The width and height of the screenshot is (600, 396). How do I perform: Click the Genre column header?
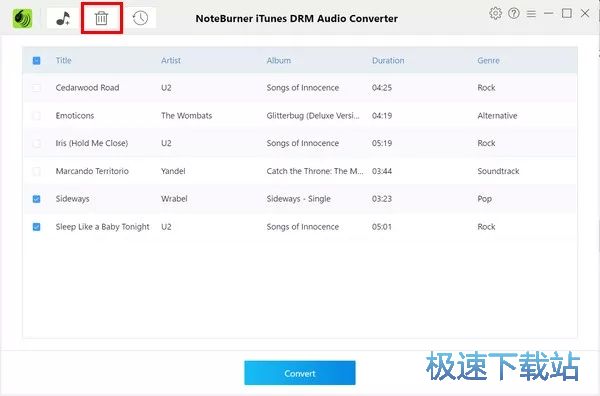click(x=488, y=60)
